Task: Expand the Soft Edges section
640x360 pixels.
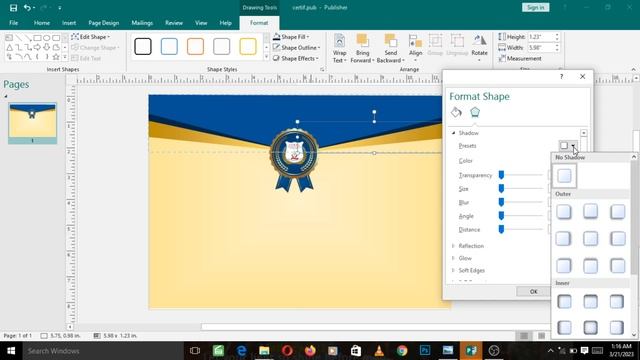Action: (x=453, y=271)
